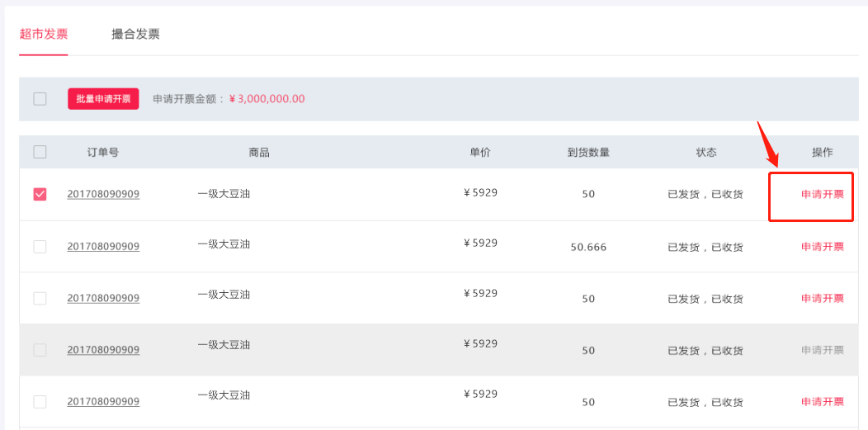The width and height of the screenshot is (868, 430).
Task: Open order number link in last row
Action: (103, 401)
